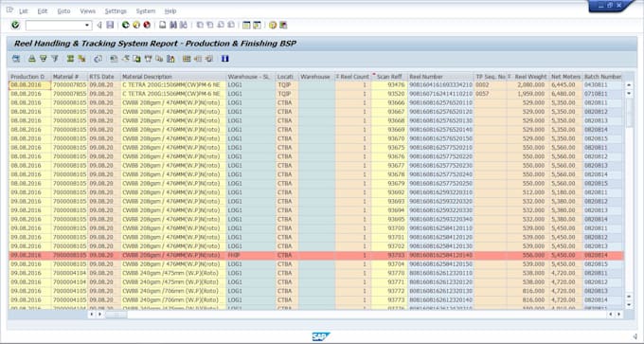Click the Sort Ascending icon
Image resolution: width=644 pixels, height=344 pixels.
pyautogui.click(x=31, y=59)
